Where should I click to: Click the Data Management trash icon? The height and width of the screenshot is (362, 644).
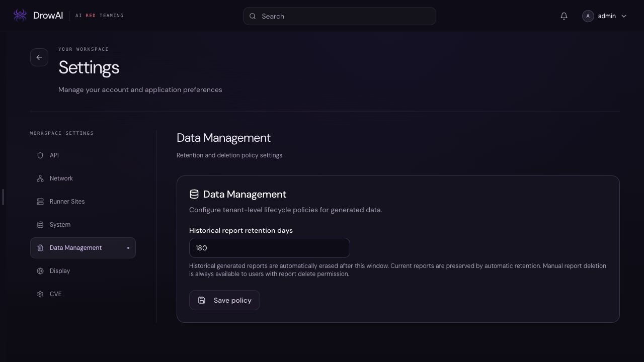point(40,248)
